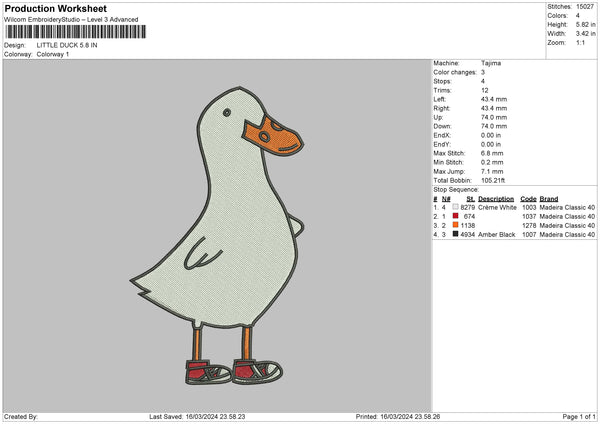The width and height of the screenshot is (600, 424).
Task: Click stitch count 4934 in stop 4
Action: tap(468, 235)
